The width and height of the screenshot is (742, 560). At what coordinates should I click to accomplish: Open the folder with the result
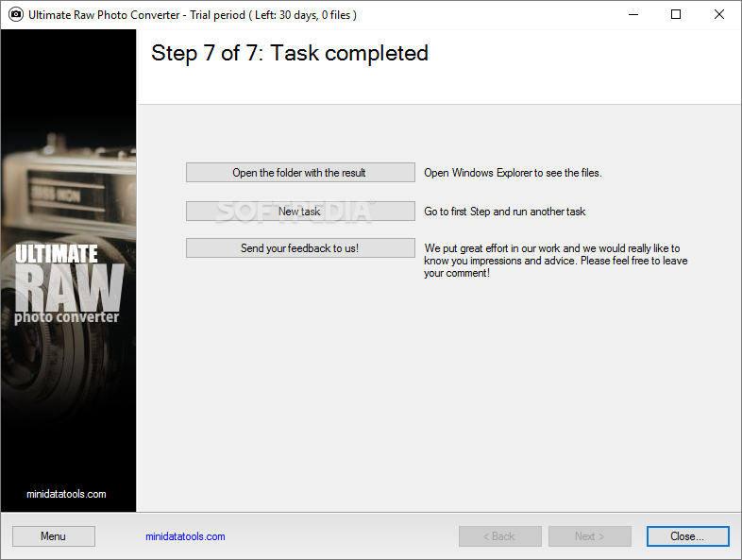[x=300, y=173]
